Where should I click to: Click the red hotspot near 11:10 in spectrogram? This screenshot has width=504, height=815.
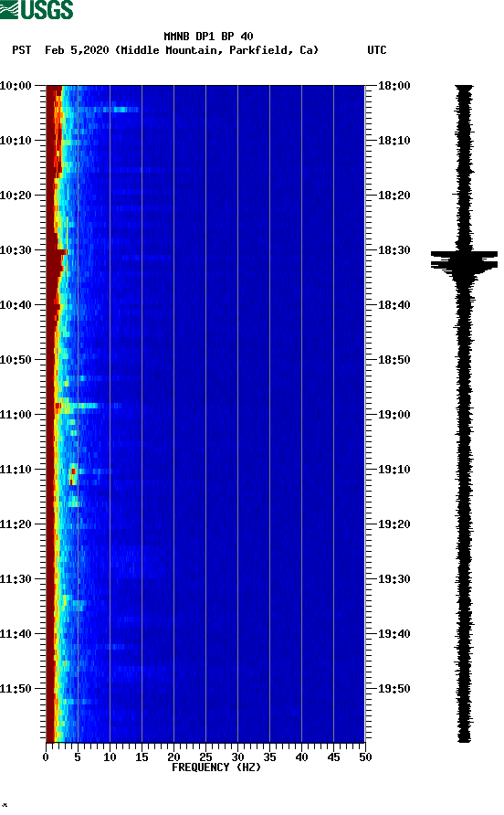[73, 476]
